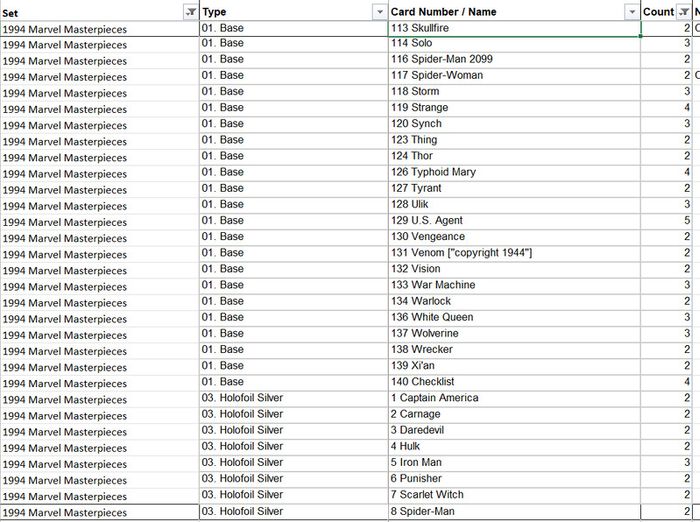700x522 pixels.
Task: Open the Card Number / Name filter dropdown
Action: 632,12
